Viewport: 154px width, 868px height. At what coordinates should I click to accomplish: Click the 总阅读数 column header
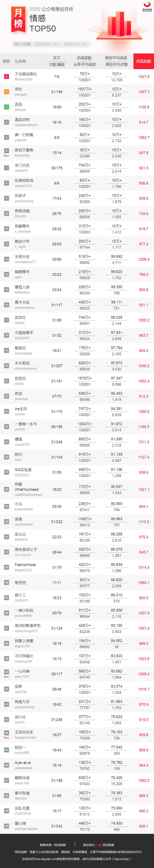point(84,58)
